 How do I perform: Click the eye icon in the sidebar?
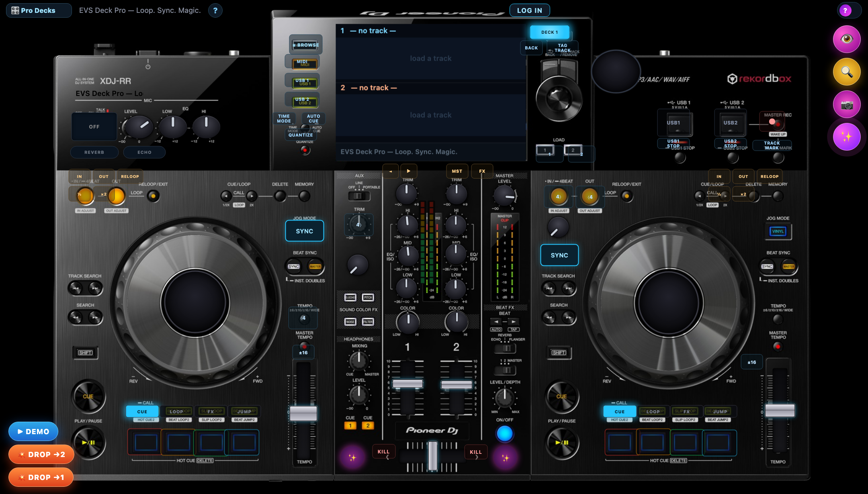point(847,39)
